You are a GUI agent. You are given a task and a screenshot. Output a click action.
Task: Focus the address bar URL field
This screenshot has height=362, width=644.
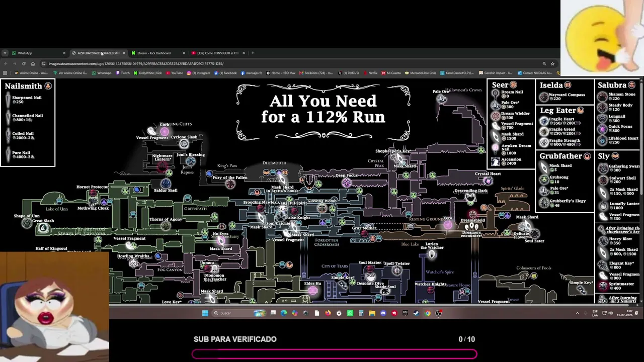point(292,64)
